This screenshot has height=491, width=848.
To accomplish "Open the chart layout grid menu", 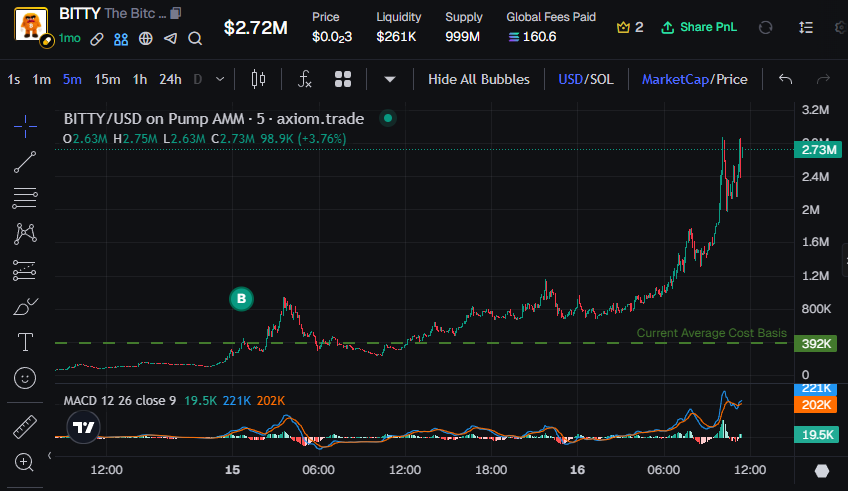I will [343, 79].
